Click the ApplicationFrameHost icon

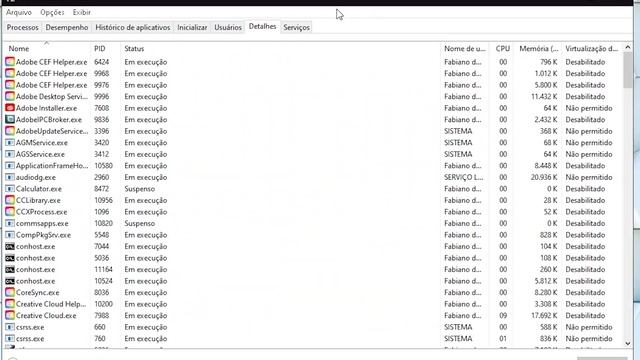(x=10, y=166)
